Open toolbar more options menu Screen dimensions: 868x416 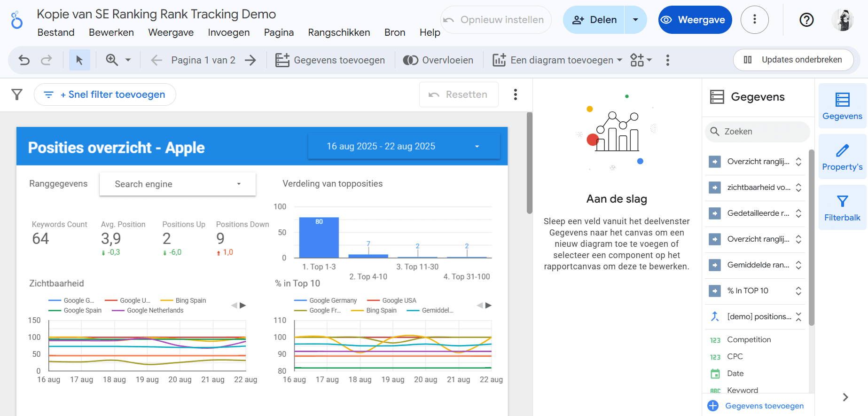click(667, 60)
